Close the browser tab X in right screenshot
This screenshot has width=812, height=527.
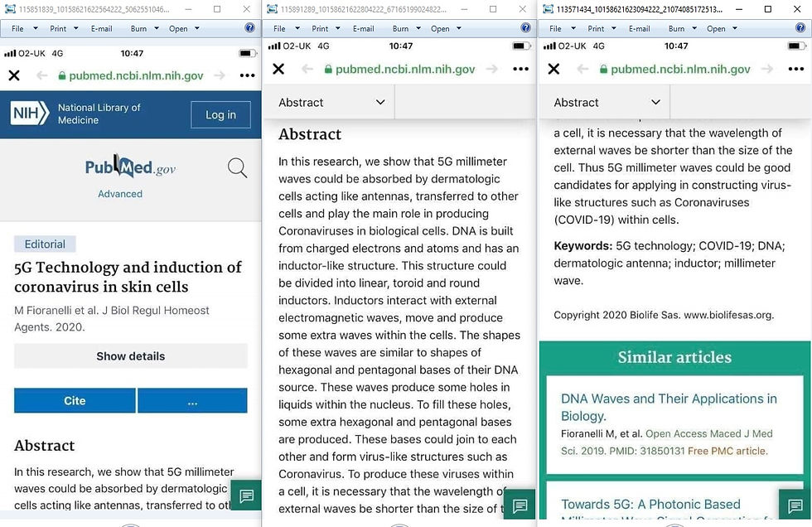coord(553,69)
